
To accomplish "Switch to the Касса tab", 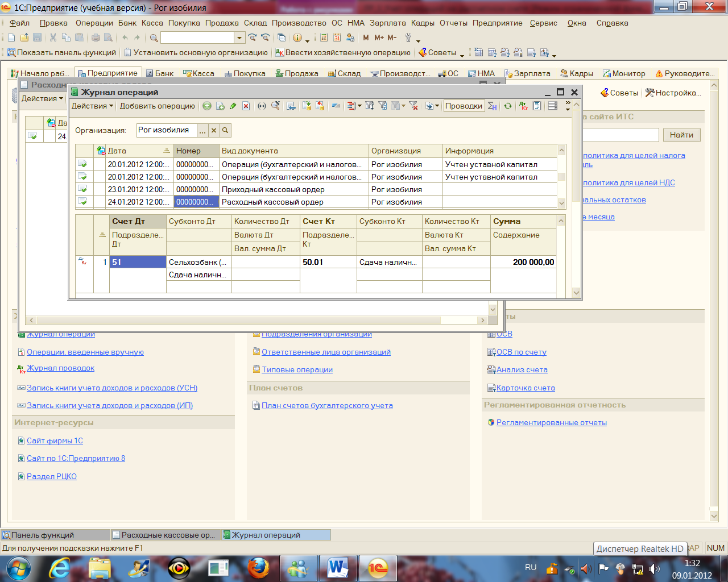I will coord(199,73).
